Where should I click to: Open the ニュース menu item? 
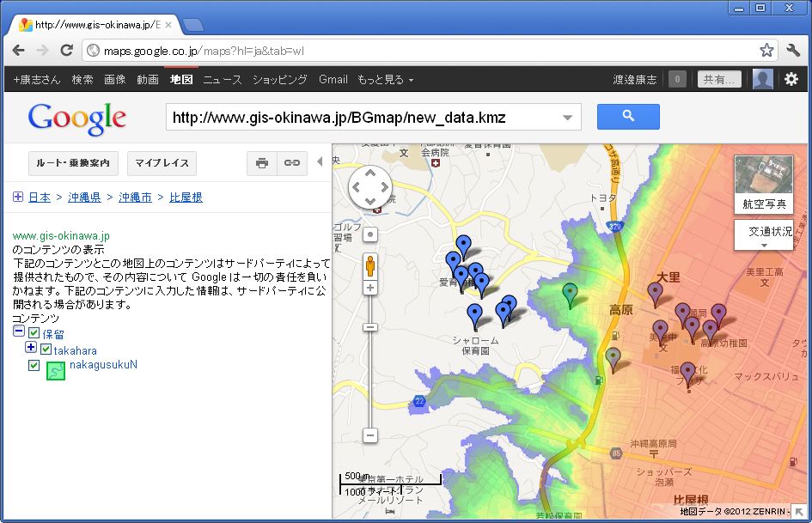[223, 79]
